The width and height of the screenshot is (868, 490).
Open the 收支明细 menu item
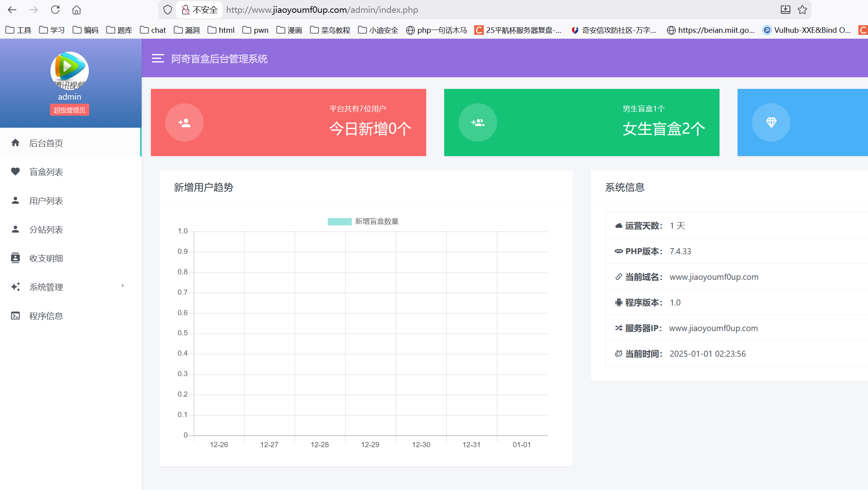coord(70,258)
